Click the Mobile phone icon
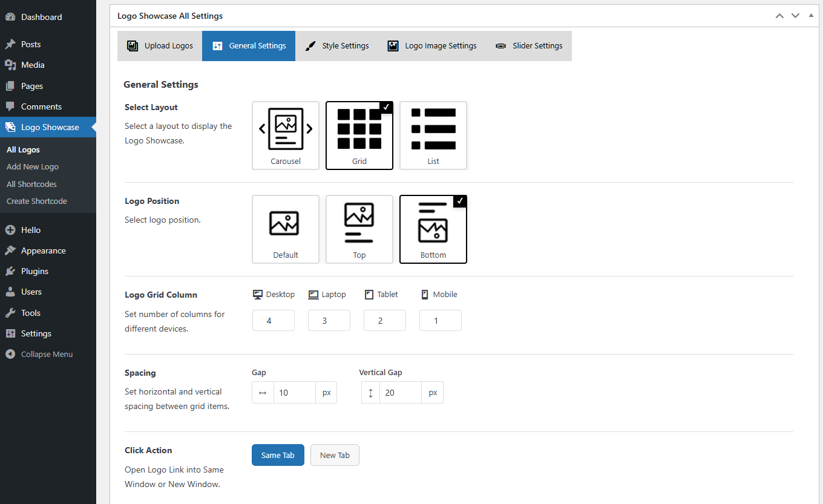 (425, 295)
